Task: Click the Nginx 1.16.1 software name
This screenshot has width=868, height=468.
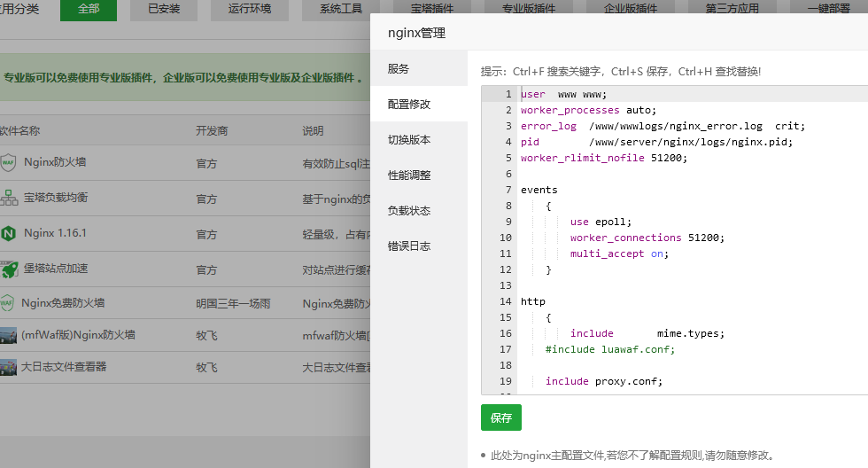Action: [x=55, y=233]
